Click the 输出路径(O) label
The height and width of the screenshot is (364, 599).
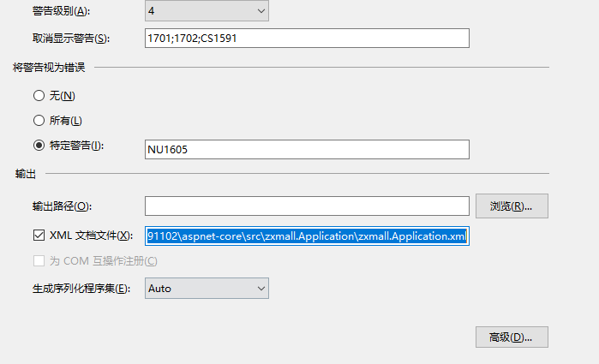coord(60,206)
